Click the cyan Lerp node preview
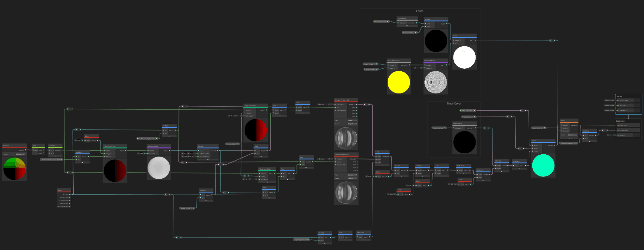Image resolution: width=644 pixels, height=250 pixels. [x=543, y=166]
